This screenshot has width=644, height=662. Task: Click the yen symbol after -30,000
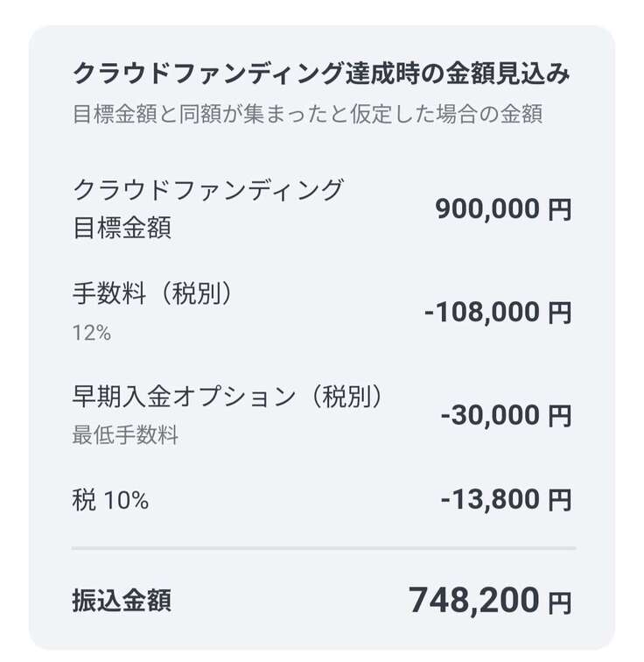tap(559, 415)
